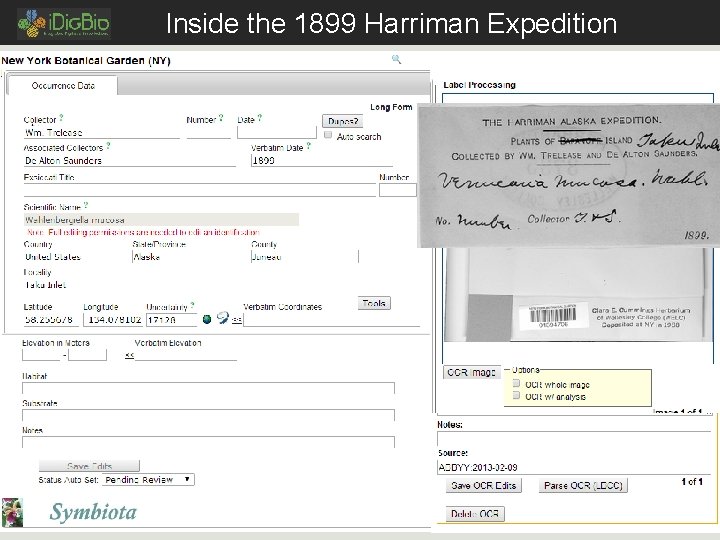Image resolution: width=720 pixels, height=540 pixels.
Task: Click the Verbatim Coordinates field
Action: pyautogui.click(x=332, y=320)
